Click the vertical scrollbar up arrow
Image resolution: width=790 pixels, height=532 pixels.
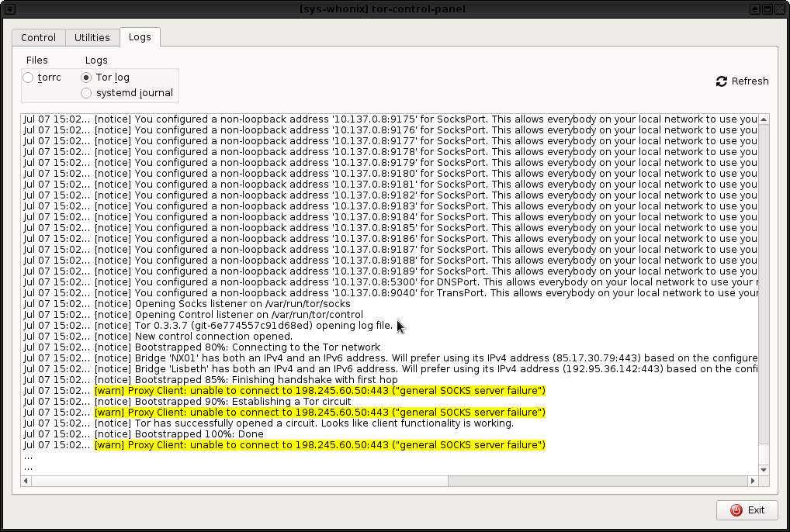pyautogui.click(x=764, y=119)
